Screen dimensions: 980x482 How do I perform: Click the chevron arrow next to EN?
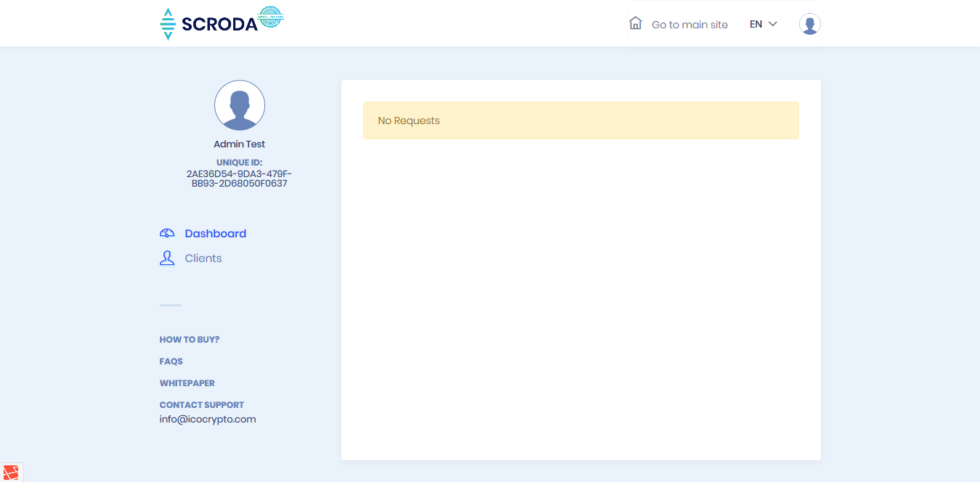click(773, 24)
